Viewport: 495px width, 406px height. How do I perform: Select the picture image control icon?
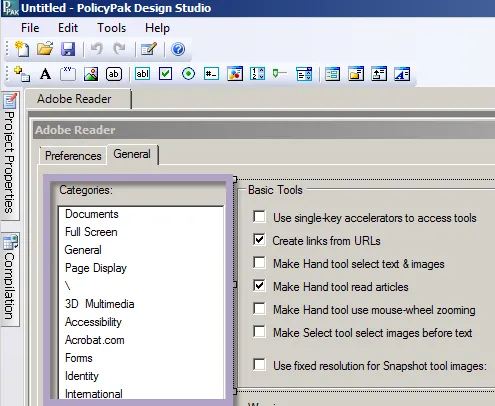91,74
